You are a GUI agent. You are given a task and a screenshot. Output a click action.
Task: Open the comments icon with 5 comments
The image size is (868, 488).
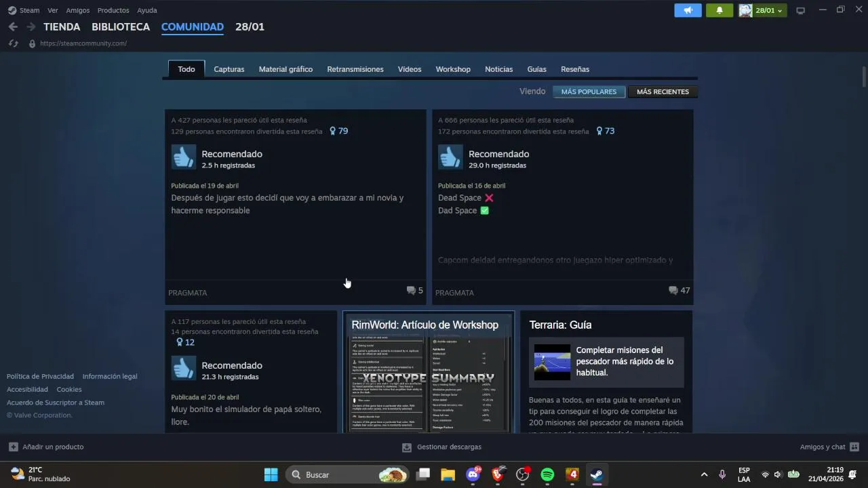[411, 291]
